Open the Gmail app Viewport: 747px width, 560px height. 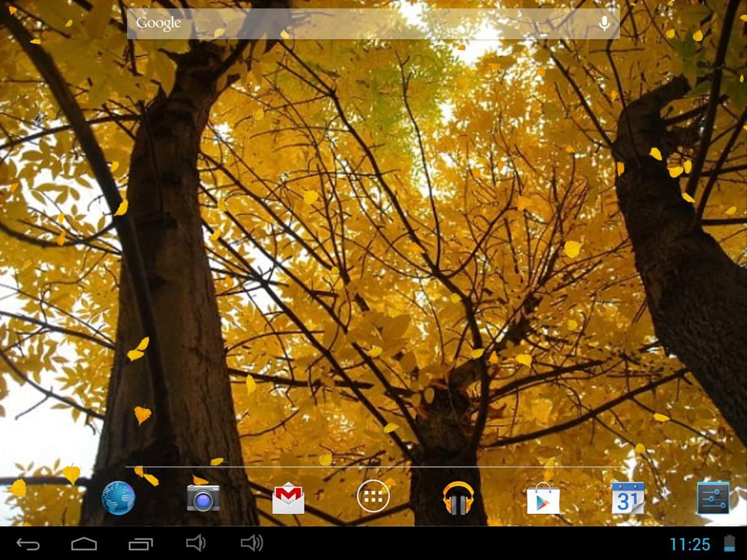[288, 498]
